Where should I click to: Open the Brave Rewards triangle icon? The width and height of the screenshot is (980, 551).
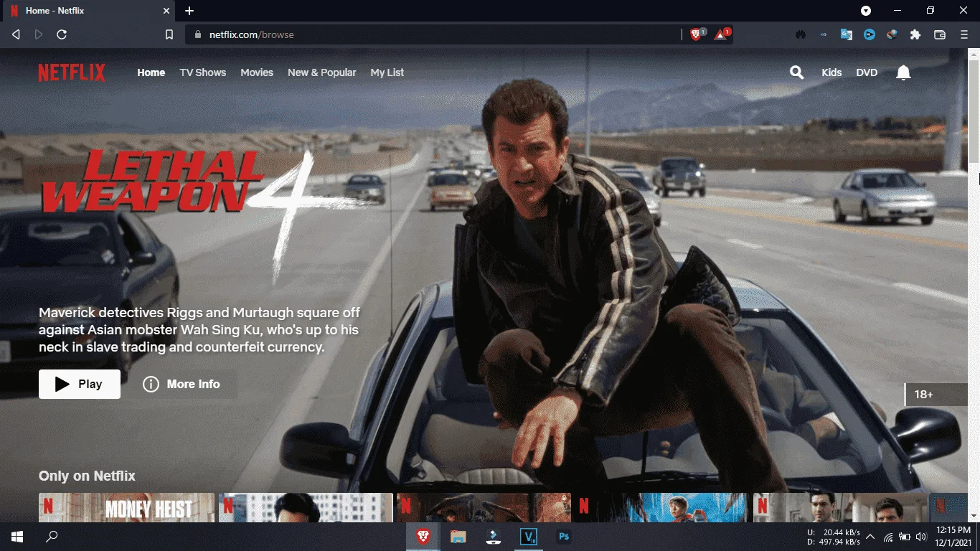pos(721,34)
